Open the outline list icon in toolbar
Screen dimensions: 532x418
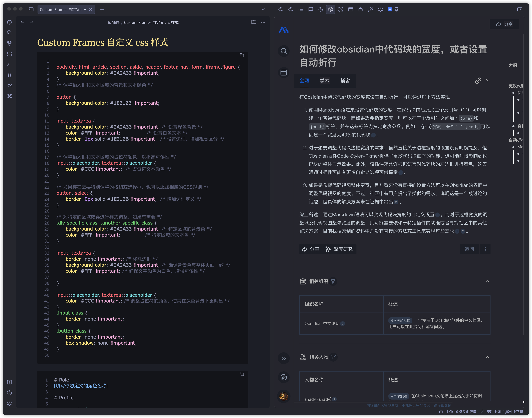301,9
